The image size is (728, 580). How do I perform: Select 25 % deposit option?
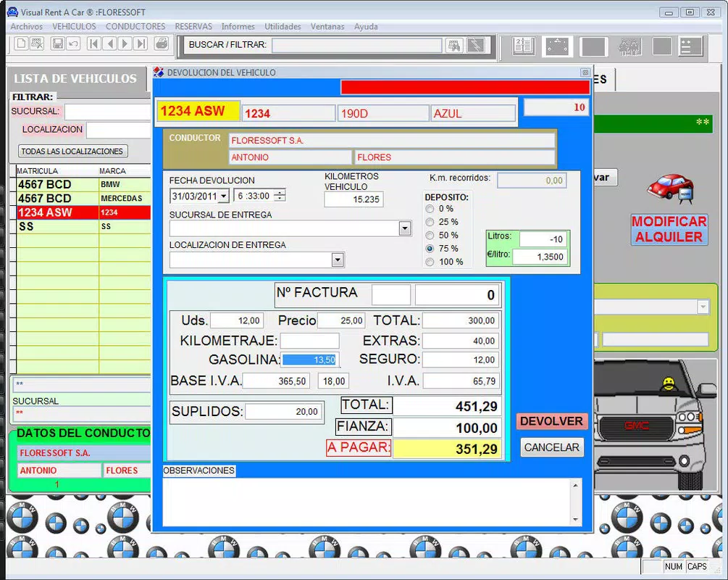[430, 222]
